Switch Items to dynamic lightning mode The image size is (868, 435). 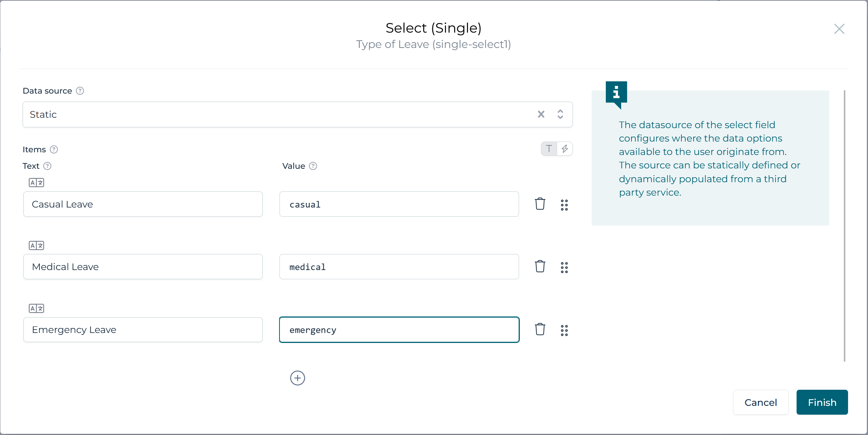(x=565, y=149)
